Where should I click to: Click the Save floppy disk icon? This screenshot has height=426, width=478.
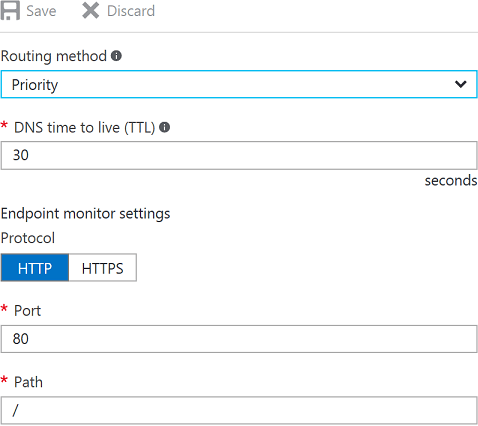pos(10,11)
